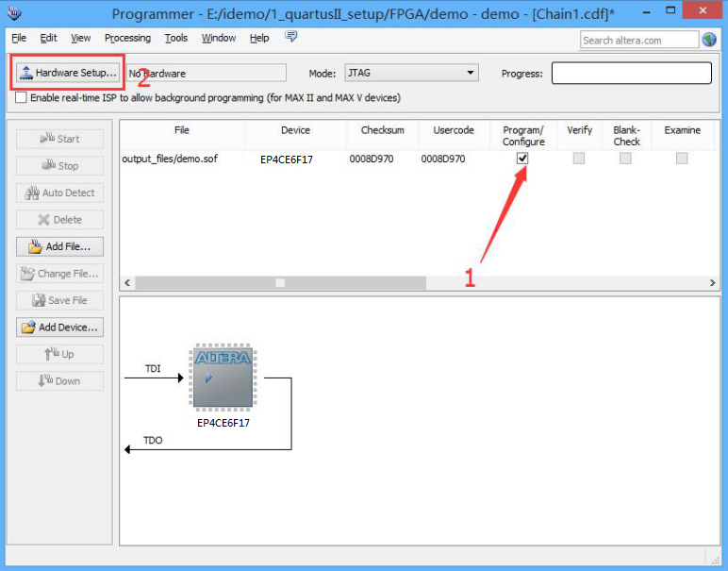Click the Save File button
Viewport: 728px width, 571px height.
coord(59,300)
